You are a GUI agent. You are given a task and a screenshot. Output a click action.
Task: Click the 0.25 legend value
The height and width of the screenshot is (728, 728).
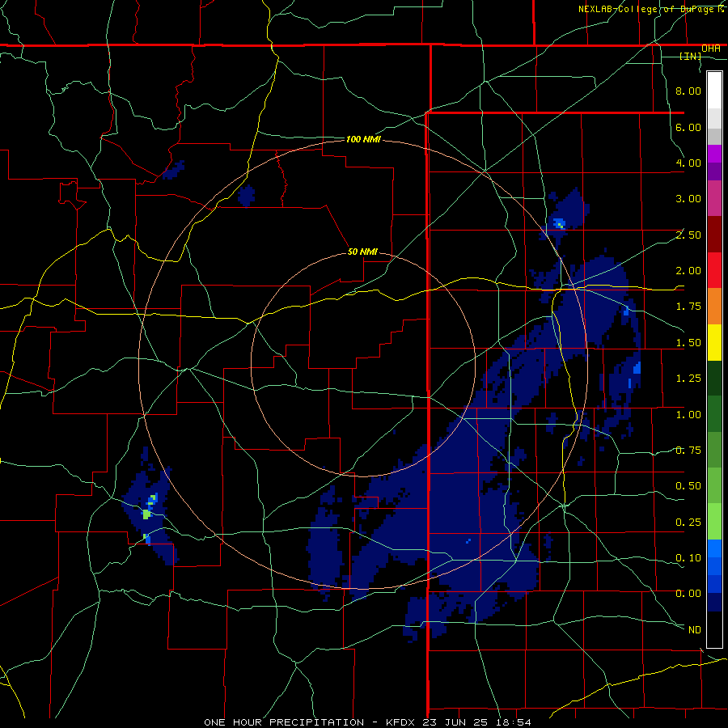[688, 523]
